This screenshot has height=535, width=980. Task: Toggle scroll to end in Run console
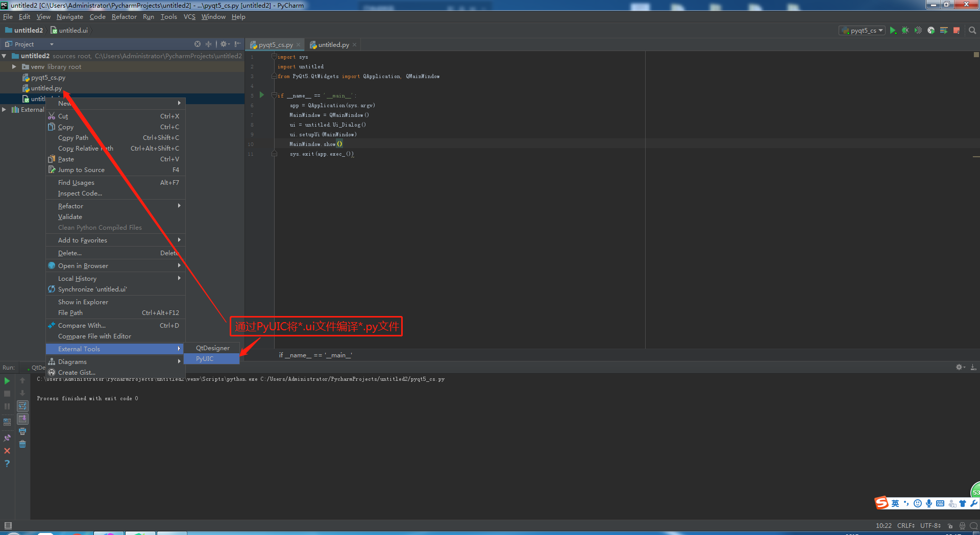(22, 419)
